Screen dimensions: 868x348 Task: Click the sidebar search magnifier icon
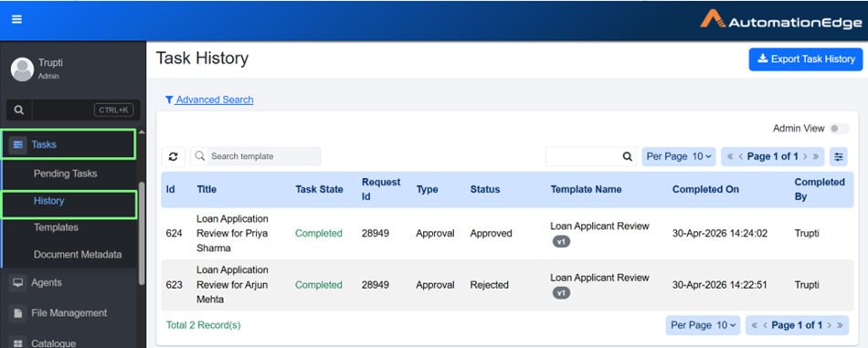click(19, 111)
